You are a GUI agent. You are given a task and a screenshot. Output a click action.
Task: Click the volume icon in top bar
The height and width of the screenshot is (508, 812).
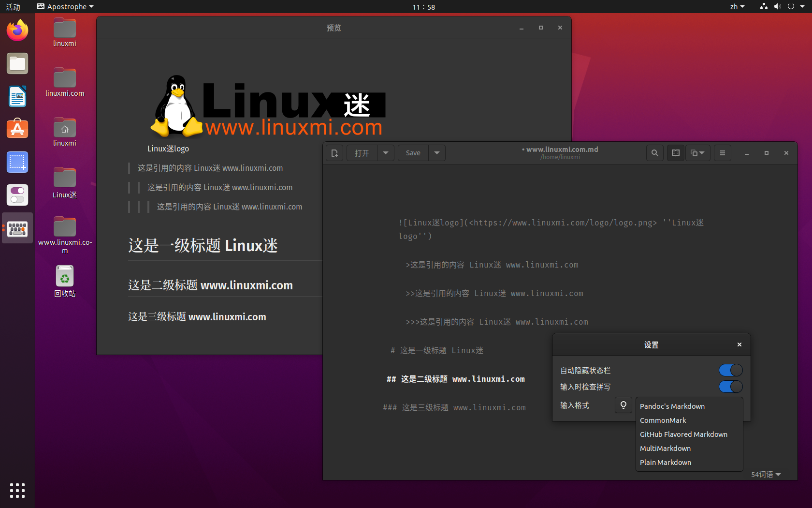click(x=777, y=7)
